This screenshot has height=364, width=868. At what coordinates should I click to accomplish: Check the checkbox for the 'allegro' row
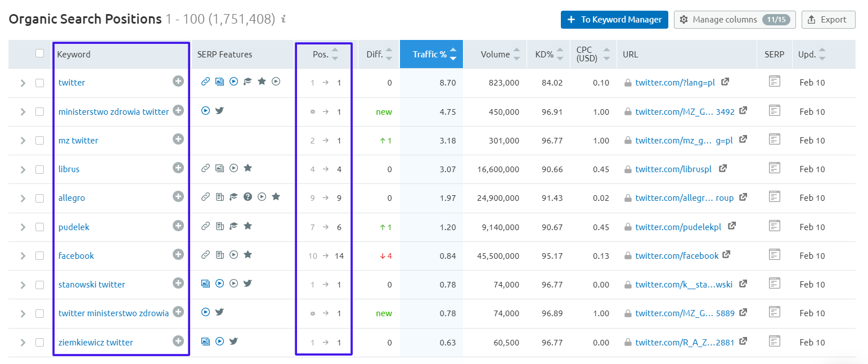39,198
